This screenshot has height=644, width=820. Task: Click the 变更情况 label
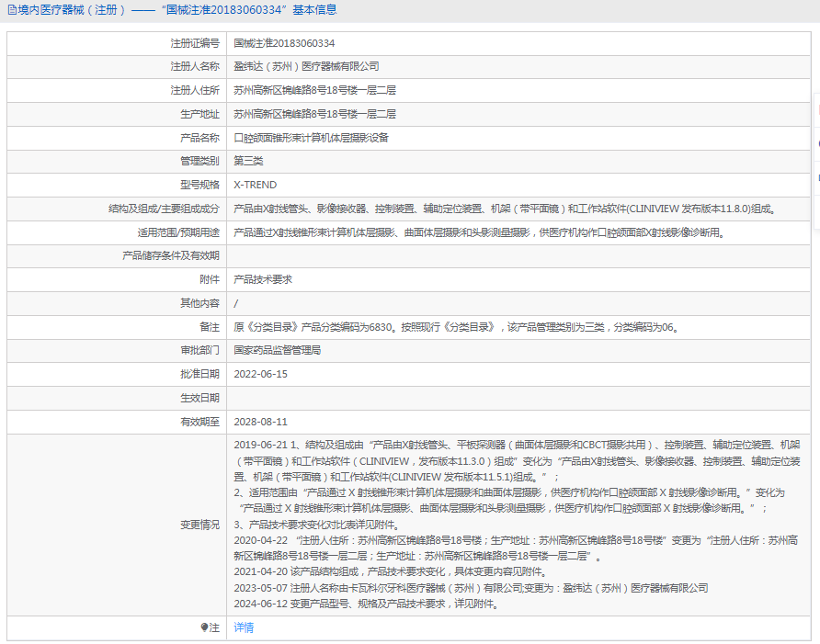pyautogui.click(x=199, y=525)
